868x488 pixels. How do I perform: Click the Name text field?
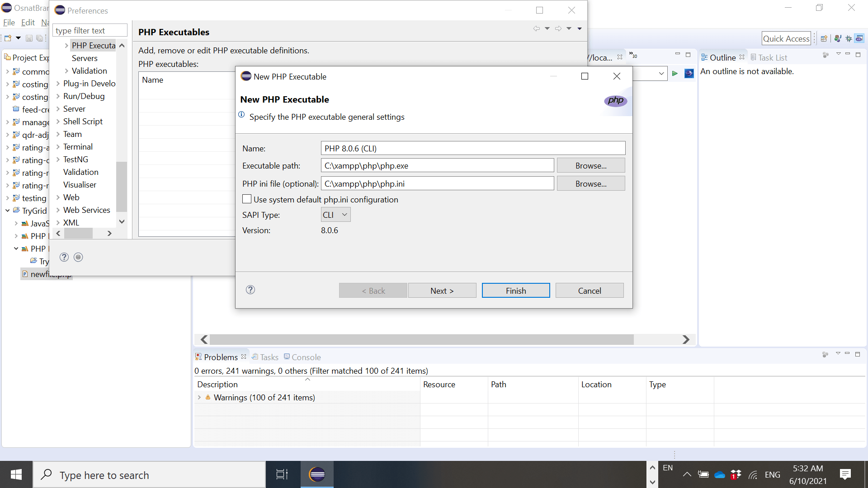(x=473, y=148)
